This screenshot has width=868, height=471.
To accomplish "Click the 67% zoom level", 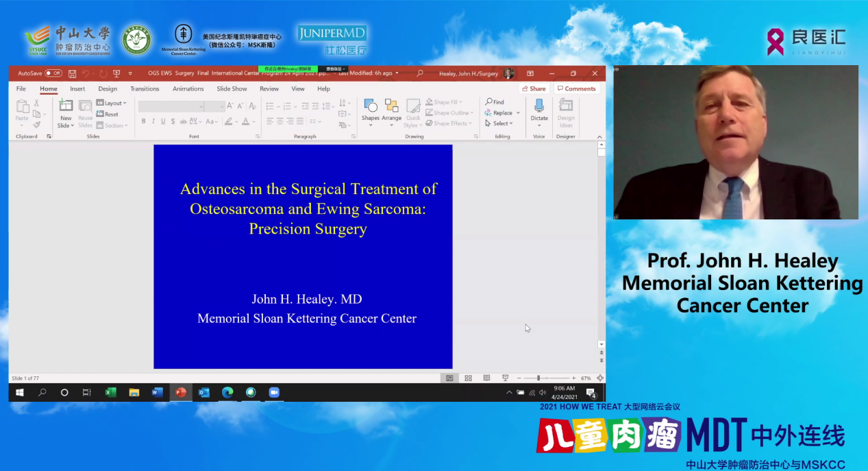I will (586, 378).
